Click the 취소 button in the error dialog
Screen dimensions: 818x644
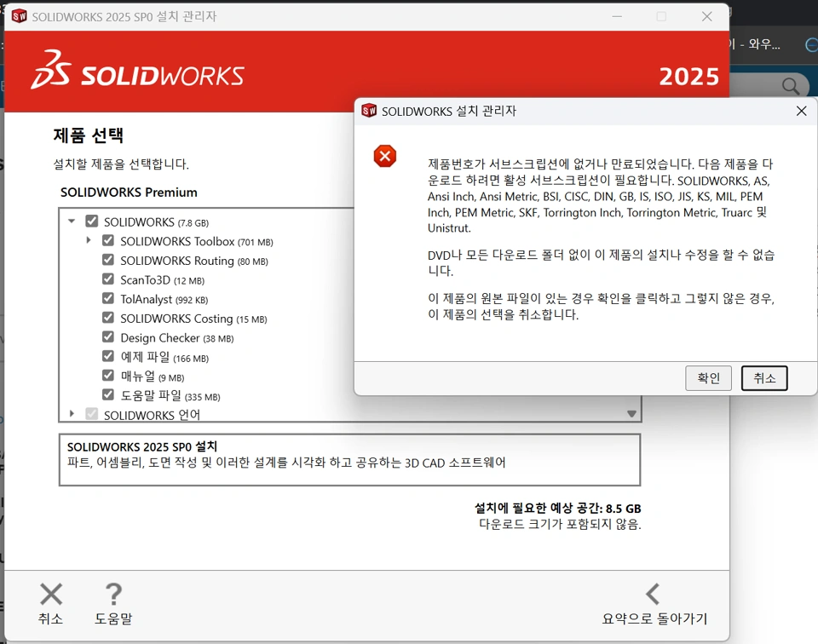[764, 378]
